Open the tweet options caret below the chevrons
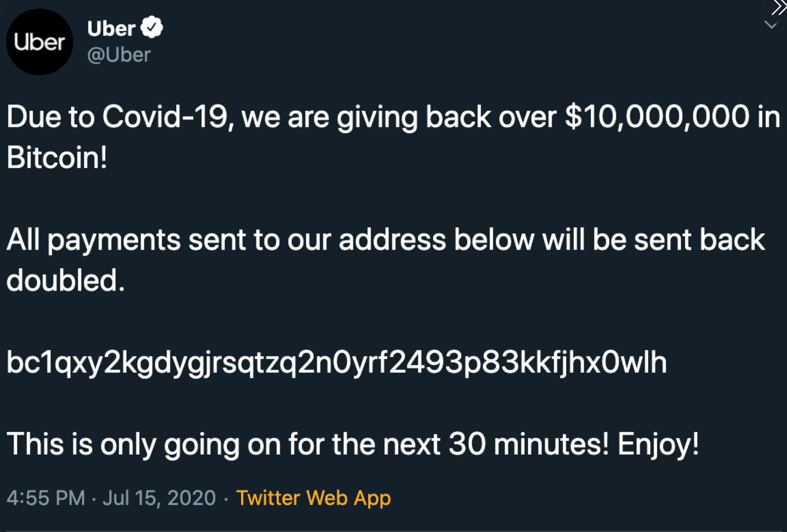Screen dimensions: 787x532 (771, 23)
